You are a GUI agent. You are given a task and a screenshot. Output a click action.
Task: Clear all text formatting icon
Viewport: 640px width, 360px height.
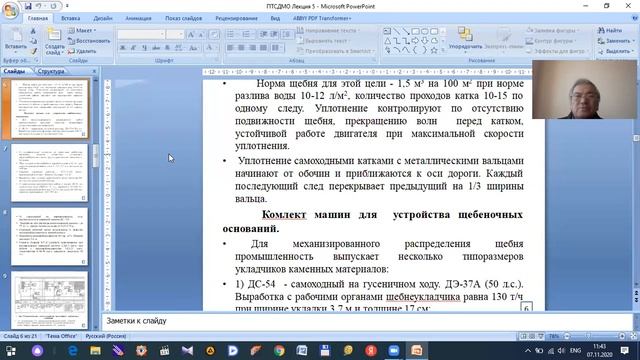(x=213, y=35)
